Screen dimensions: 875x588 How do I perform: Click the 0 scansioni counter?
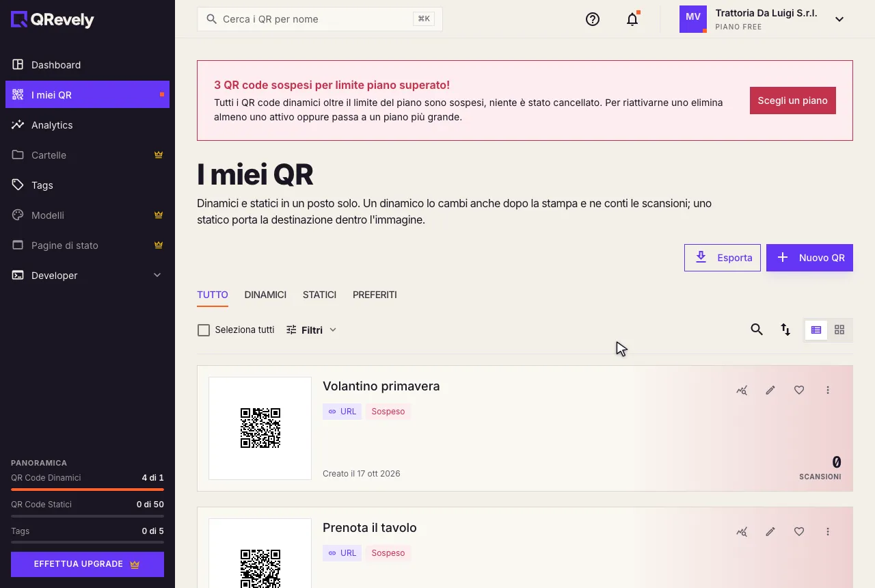(x=820, y=468)
